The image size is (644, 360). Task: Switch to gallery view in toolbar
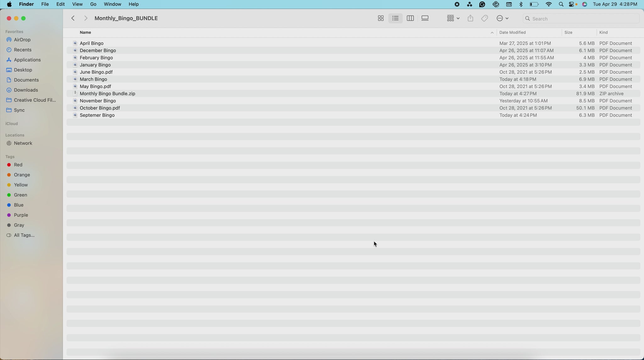click(425, 19)
